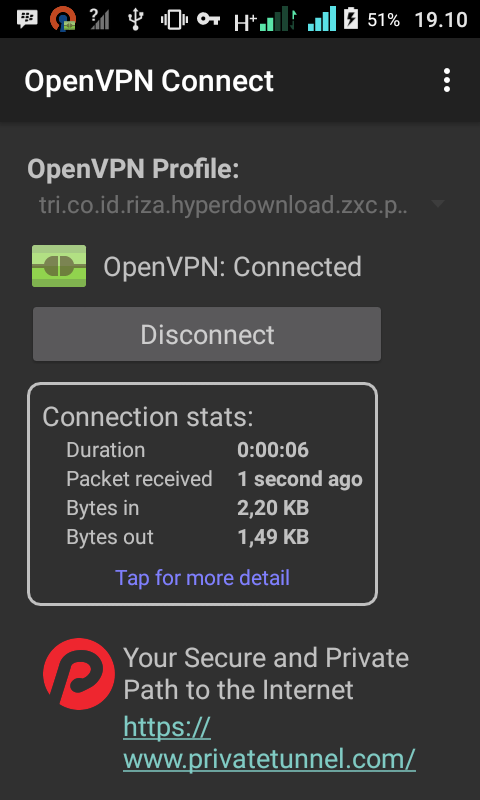Tap the BBM notification icon in status bar
Screen dimensions: 480x800
pyautogui.click(x=28, y=19)
